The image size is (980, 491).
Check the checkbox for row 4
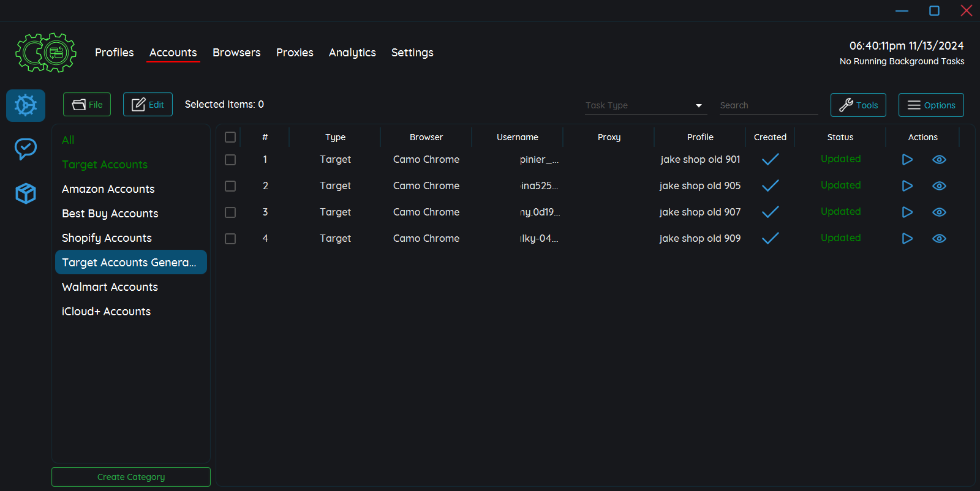(230, 239)
